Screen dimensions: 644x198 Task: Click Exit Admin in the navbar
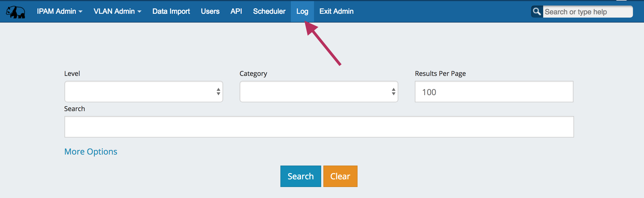click(x=336, y=11)
